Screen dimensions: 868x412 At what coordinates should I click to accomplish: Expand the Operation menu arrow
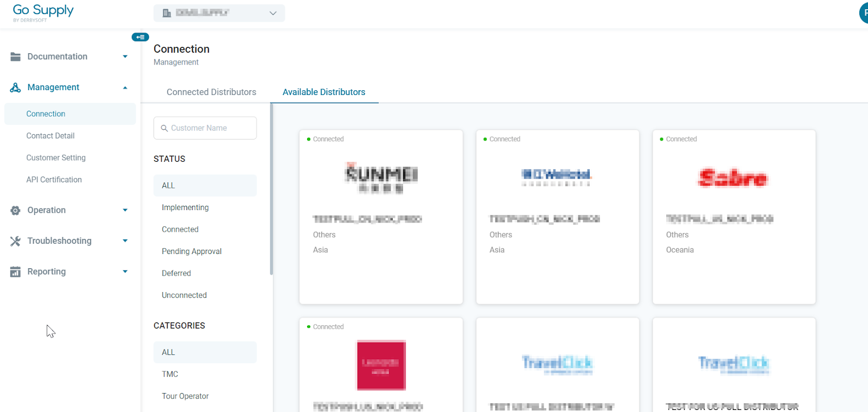click(125, 210)
